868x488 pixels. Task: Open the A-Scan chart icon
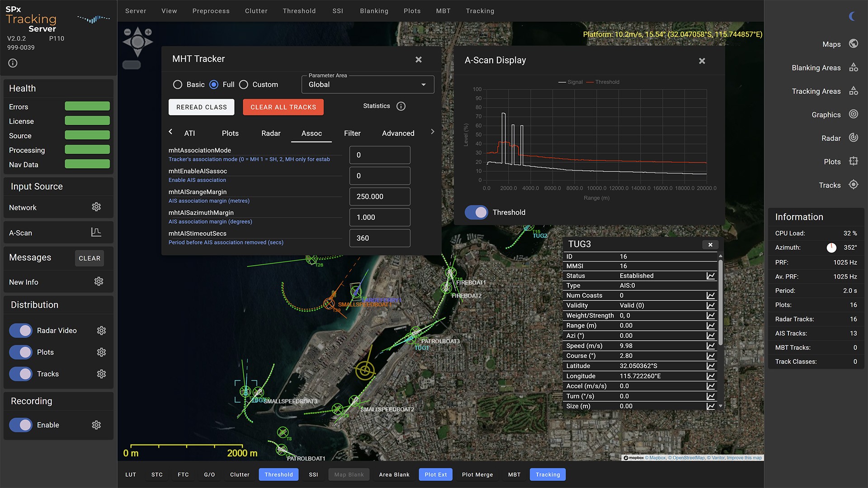coord(96,232)
